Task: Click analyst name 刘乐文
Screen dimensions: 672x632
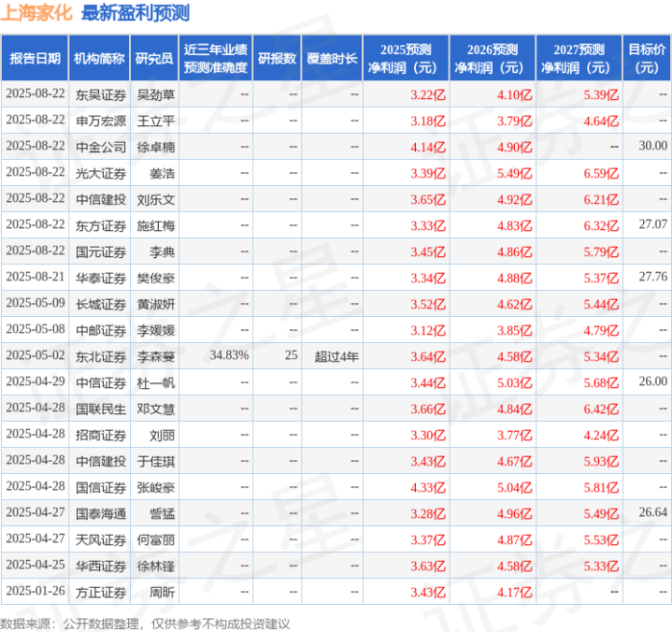Action: 155,199
